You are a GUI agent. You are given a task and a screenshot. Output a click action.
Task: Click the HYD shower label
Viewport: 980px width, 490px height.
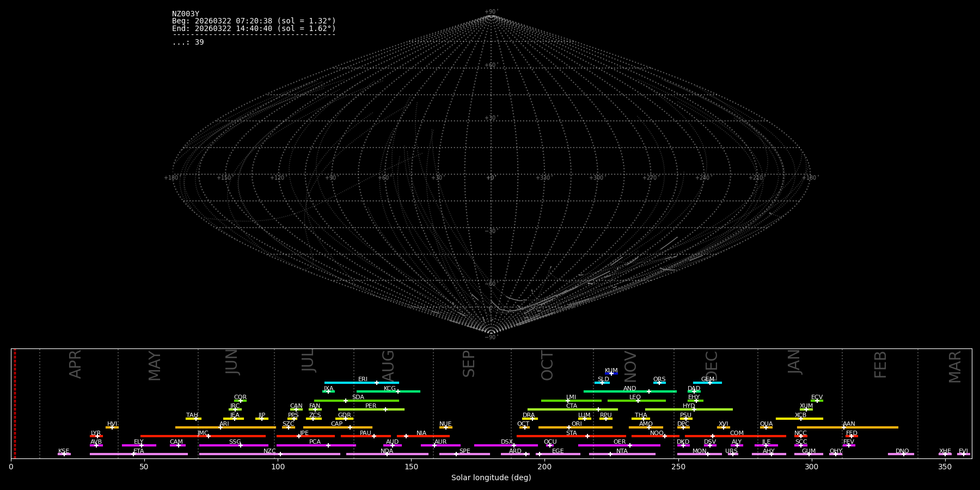click(x=689, y=406)
